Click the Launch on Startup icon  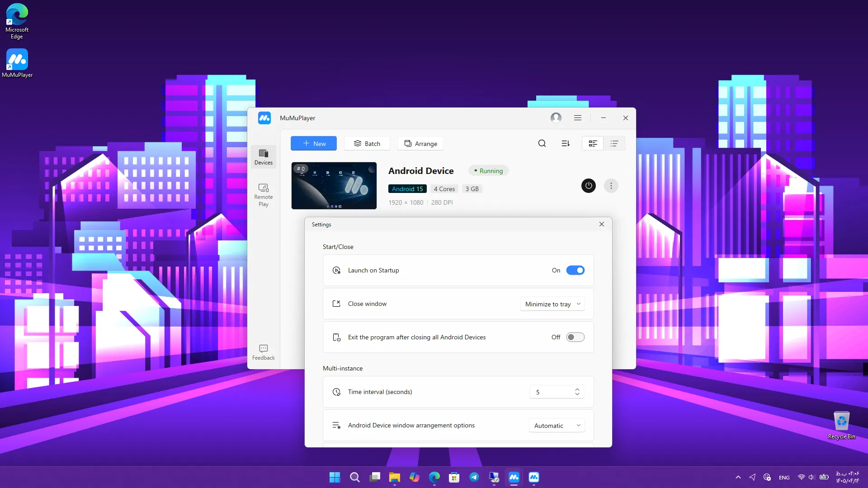tap(336, 270)
